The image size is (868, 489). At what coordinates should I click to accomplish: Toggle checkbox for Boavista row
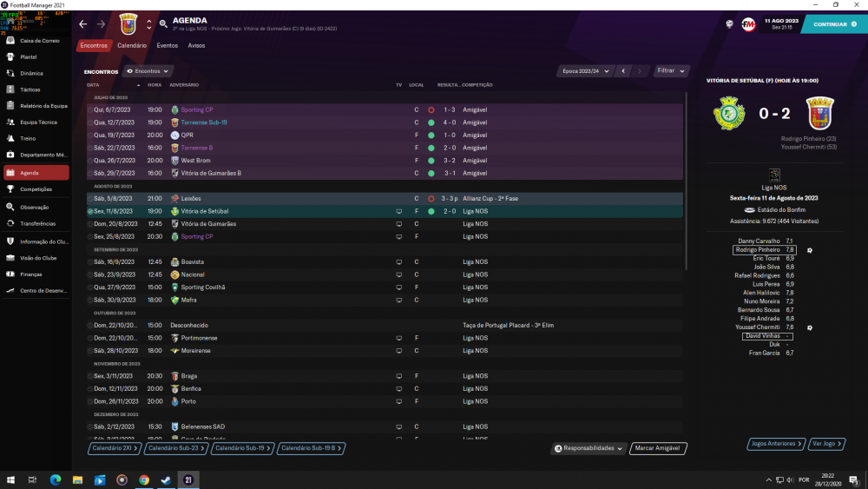(x=90, y=262)
